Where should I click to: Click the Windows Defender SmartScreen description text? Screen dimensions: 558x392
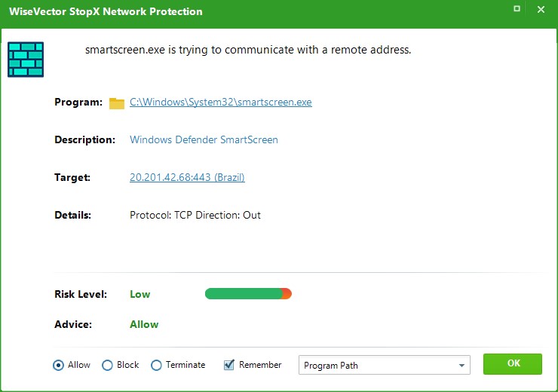(204, 140)
